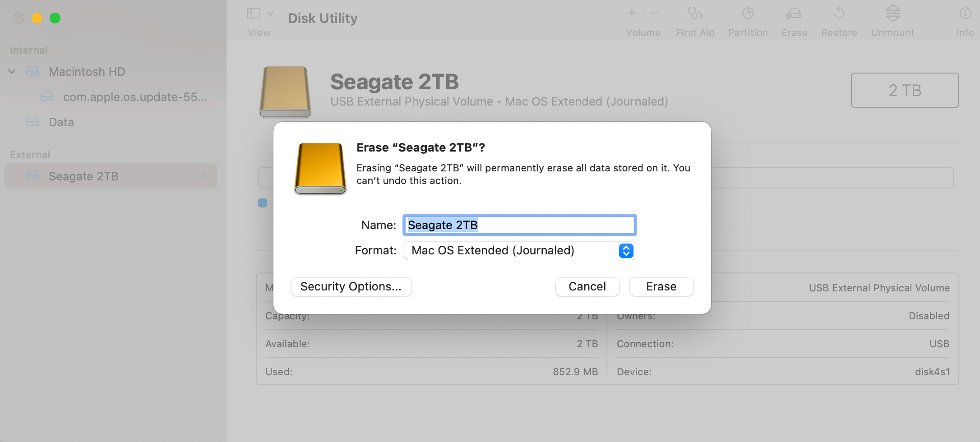The height and width of the screenshot is (442, 980).
Task: Remove a volume with the minus icon
Action: [655, 13]
